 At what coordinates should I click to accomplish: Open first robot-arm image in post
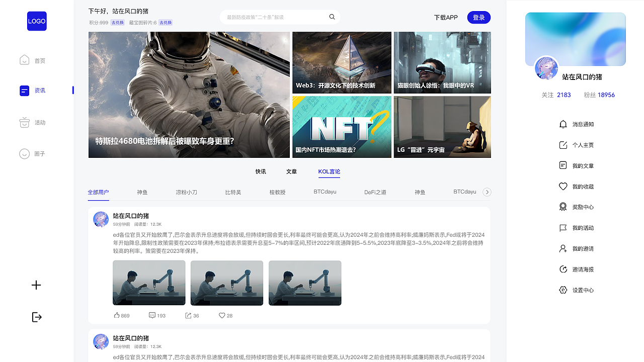149,283
